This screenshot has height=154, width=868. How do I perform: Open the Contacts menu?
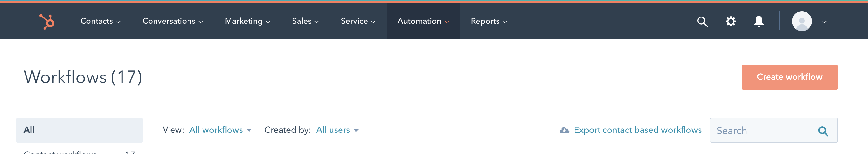100,21
